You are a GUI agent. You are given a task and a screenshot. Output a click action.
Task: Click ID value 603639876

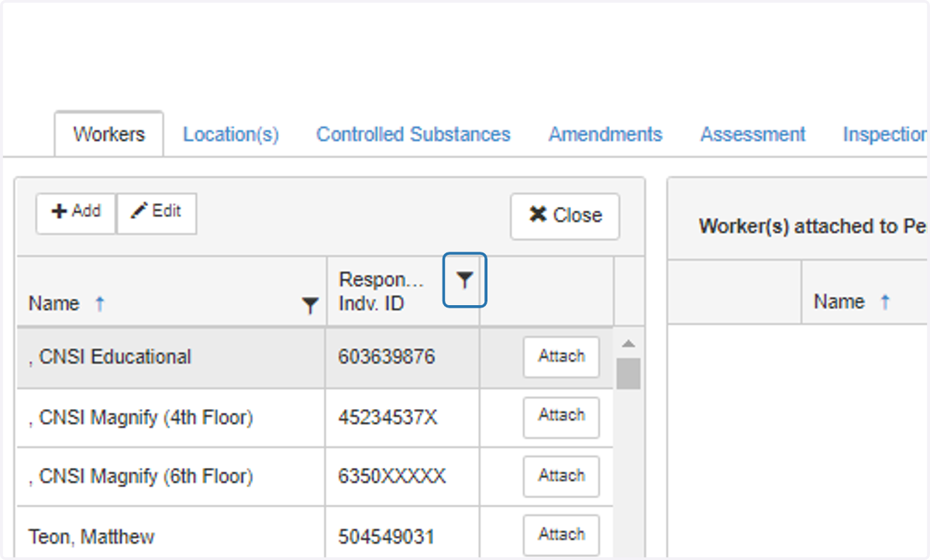pos(387,357)
